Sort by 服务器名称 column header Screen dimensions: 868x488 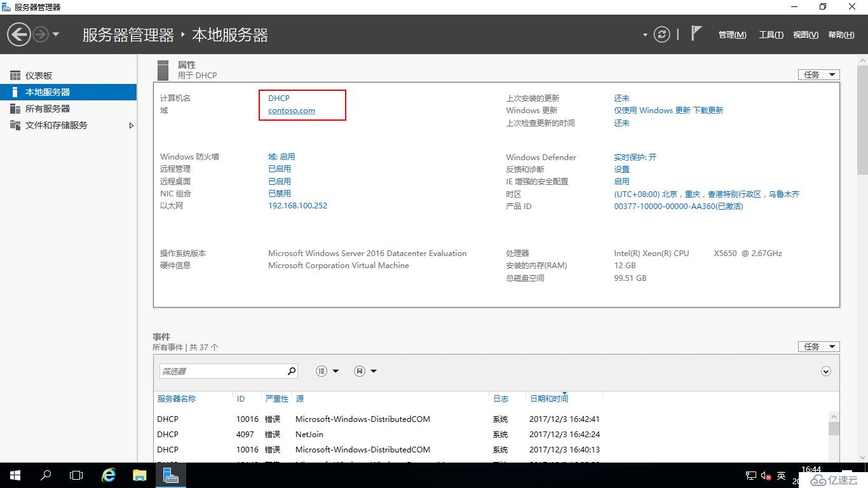point(177,398)
